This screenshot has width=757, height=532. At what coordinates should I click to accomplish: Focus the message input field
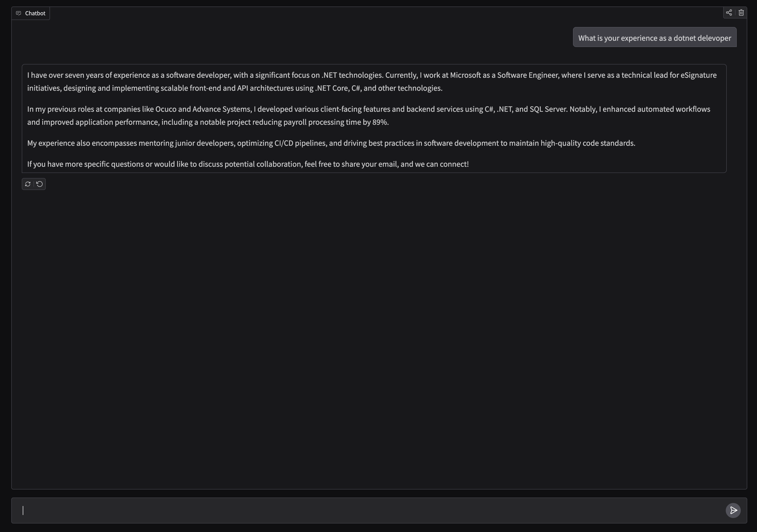363,510
